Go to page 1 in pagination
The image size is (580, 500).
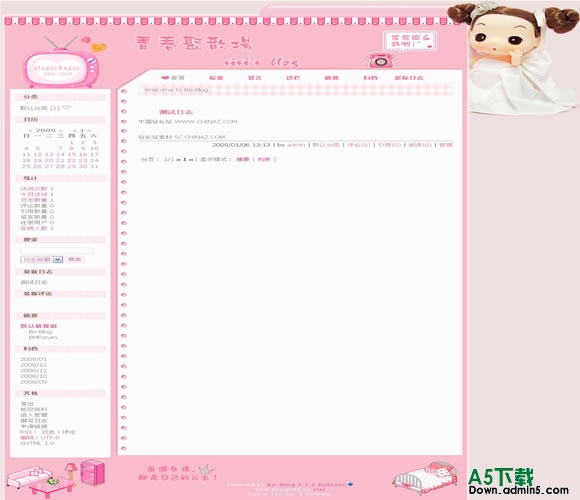[x=184, y=159]
